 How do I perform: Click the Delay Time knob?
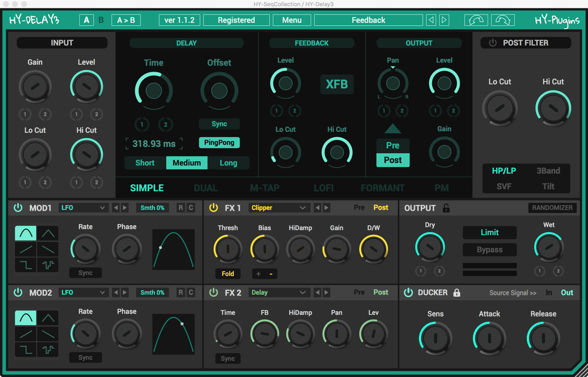pyautogui.click(x=154, y=91)
